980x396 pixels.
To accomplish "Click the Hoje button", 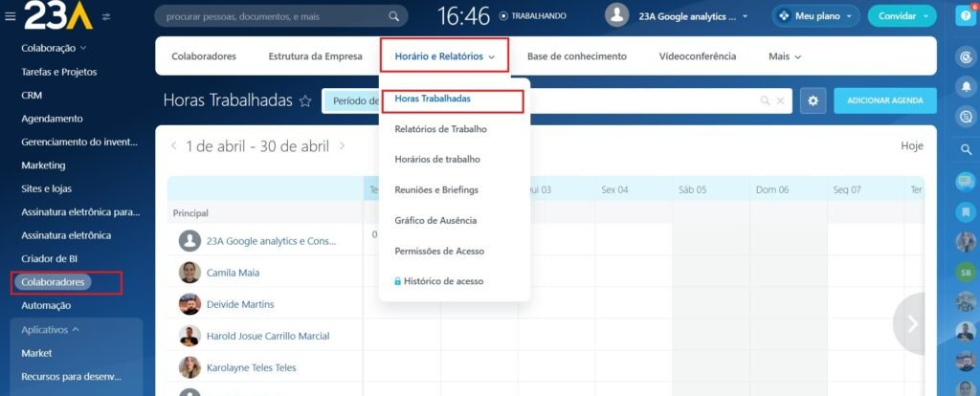I will [912, 145].
